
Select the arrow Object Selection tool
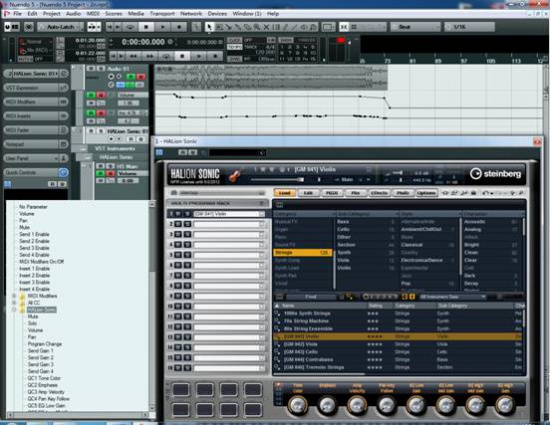click(209, 27)
